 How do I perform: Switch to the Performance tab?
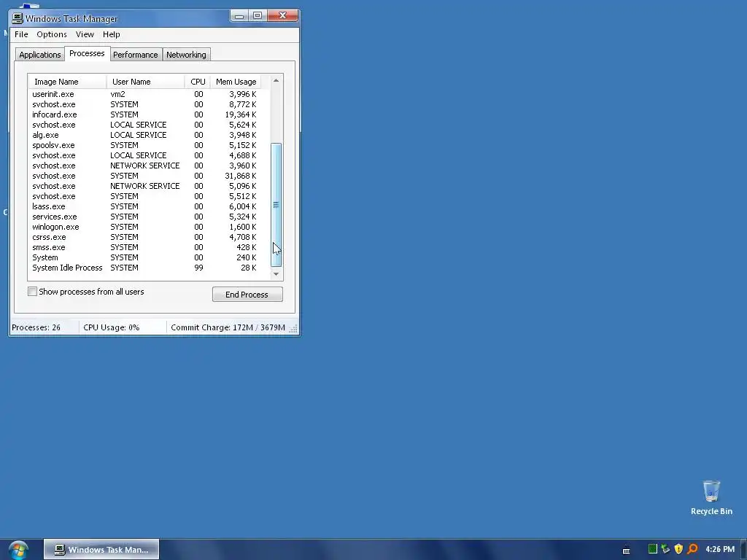tap(135, 55)
